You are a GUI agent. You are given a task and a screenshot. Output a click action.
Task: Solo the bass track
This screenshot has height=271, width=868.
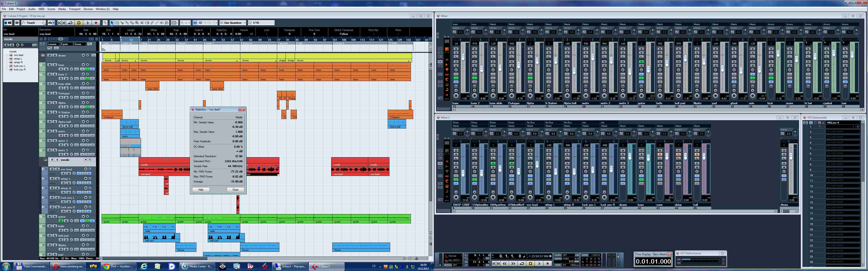click(x=54, y=65)
